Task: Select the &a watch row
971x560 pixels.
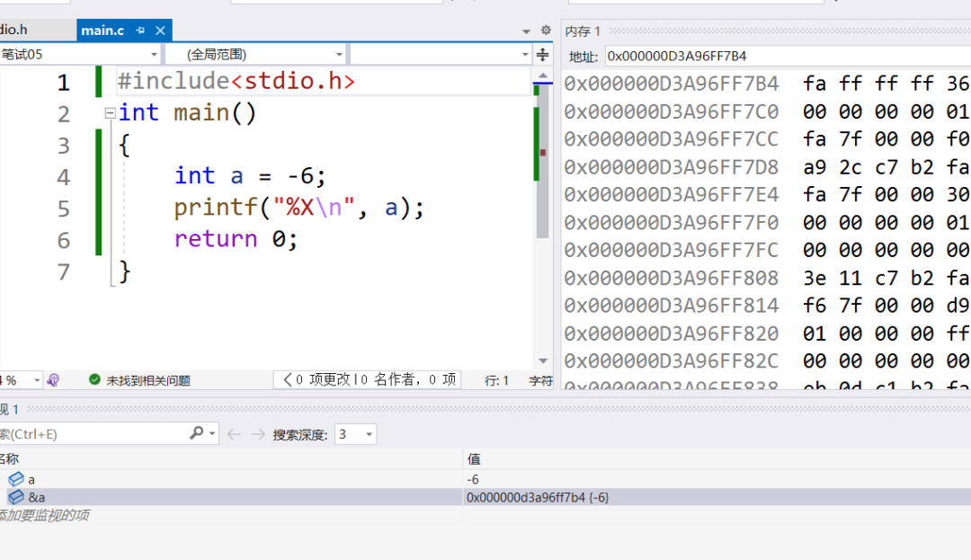Action: pyautogui.click(x=485, y=497)
